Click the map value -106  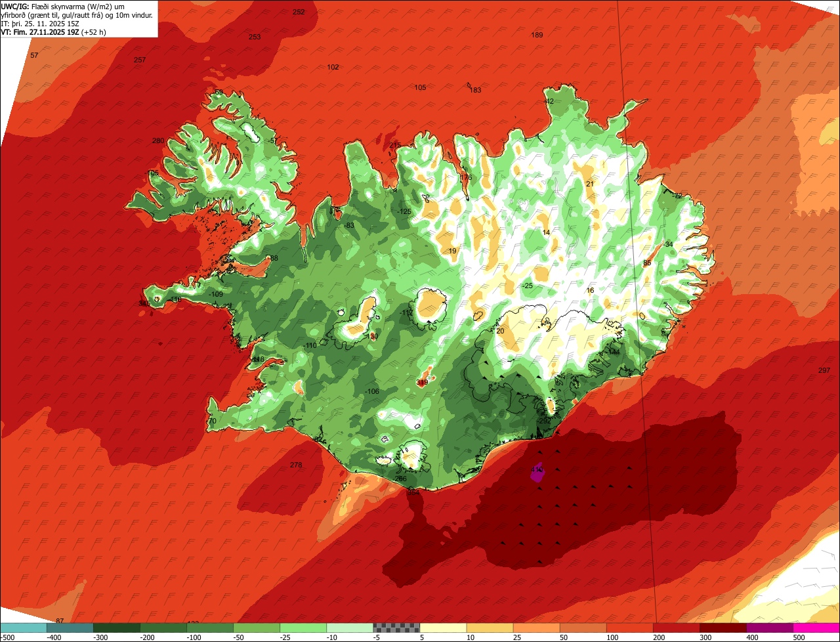(372, 391)
